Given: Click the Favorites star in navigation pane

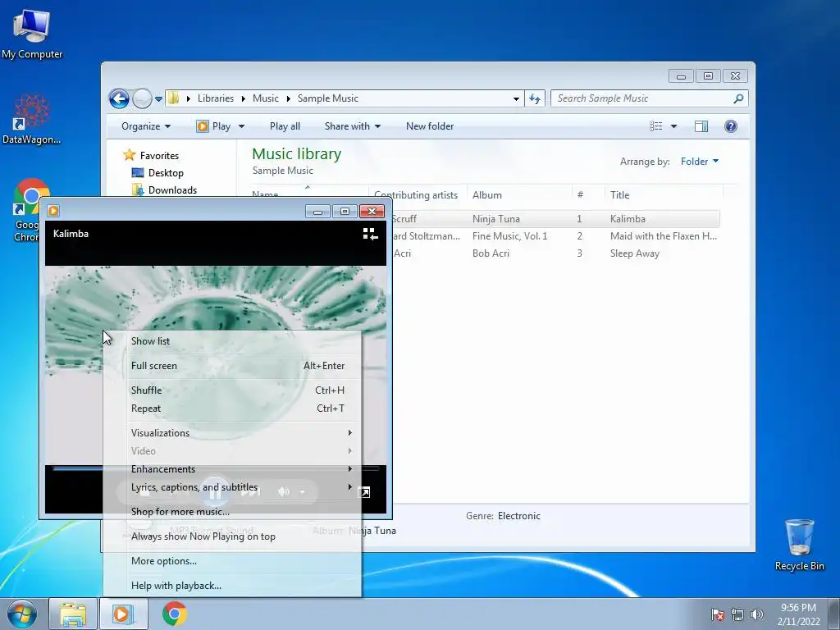Looking at the screenshot, I should point(129,155).
